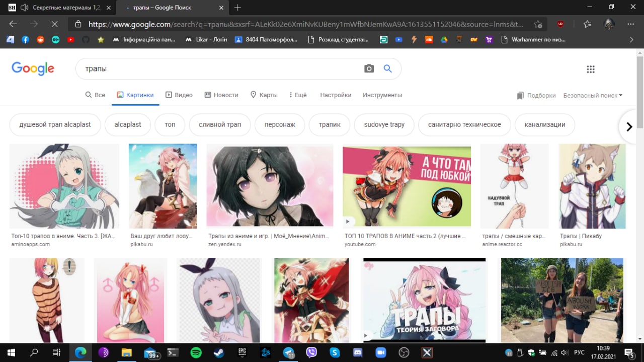Click the camera search-by-image icon

coord(369,68)
